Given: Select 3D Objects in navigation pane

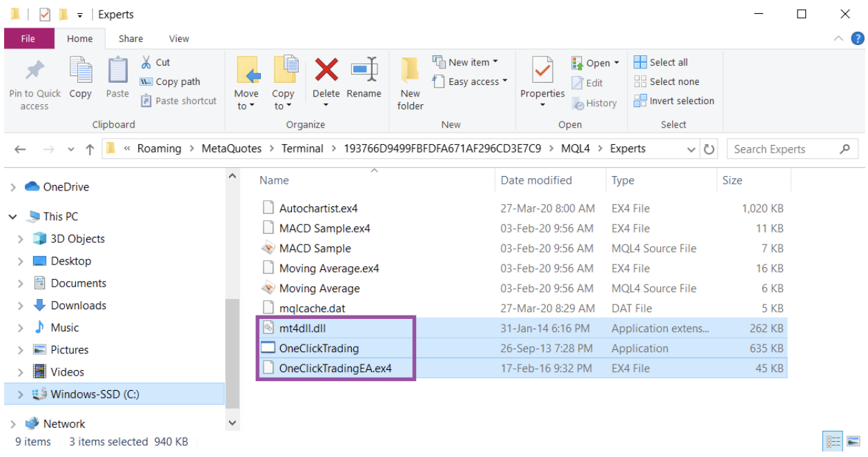Looking at the screenshot, I should 77,239.
